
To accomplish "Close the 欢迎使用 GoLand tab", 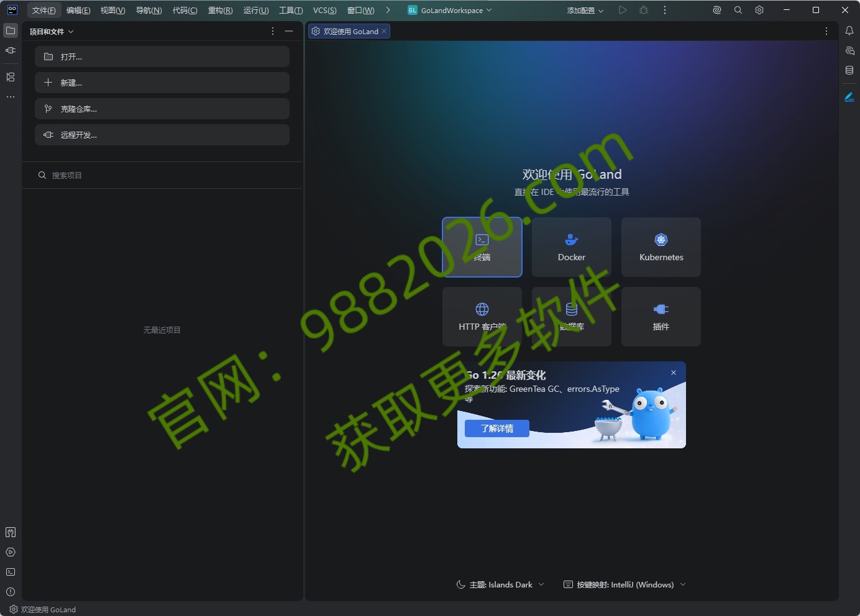I will (384, 31).
